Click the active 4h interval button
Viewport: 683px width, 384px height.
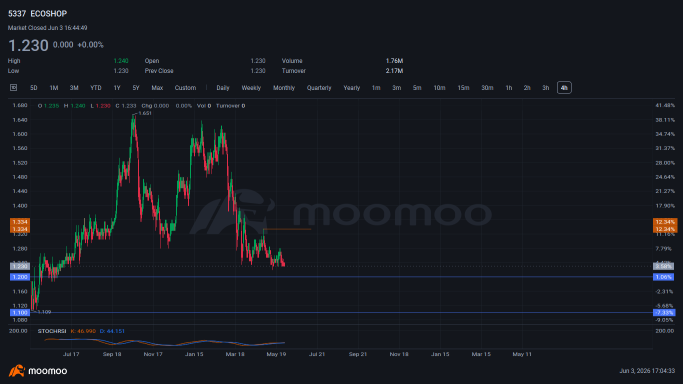(564, 88)
